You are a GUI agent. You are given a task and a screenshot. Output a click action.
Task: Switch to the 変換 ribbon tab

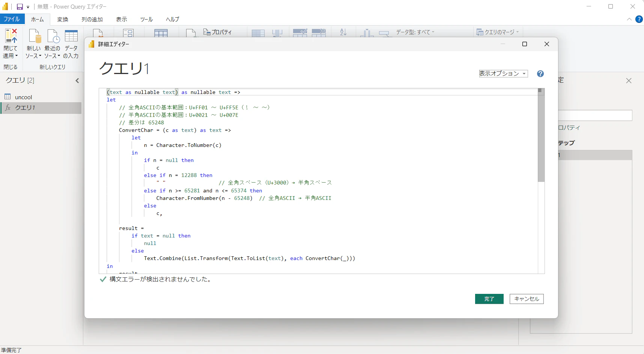tap(63, 20)
